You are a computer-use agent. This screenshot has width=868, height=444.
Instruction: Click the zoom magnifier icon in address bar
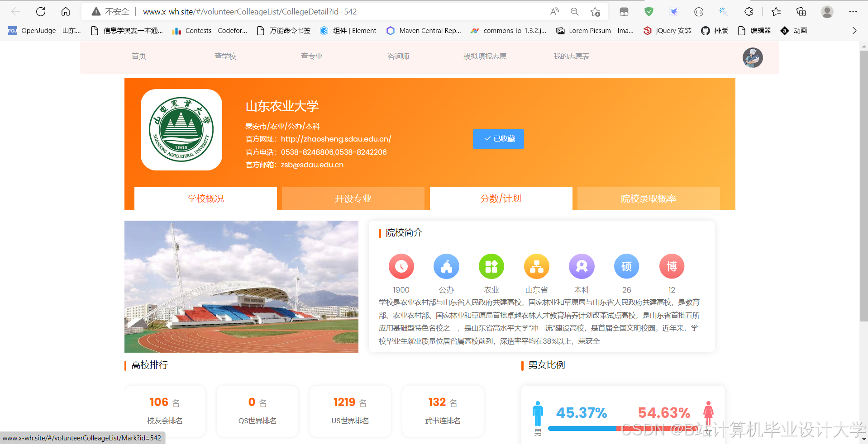tap(575, 12)
